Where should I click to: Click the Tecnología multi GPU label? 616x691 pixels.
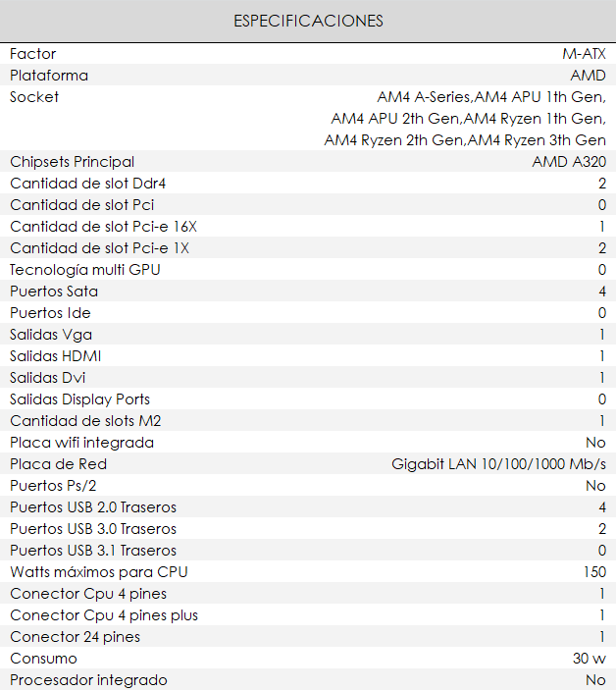(85, 270)
